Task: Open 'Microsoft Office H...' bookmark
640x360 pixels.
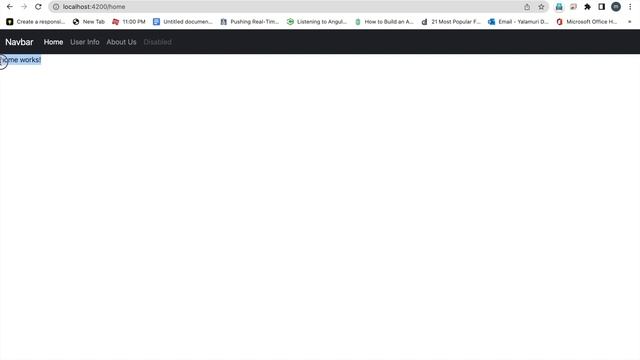Action: click(587, 22)
